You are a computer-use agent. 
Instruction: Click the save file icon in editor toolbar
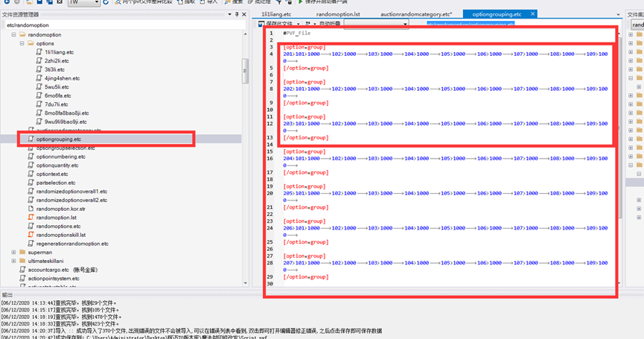click(261, 25)
